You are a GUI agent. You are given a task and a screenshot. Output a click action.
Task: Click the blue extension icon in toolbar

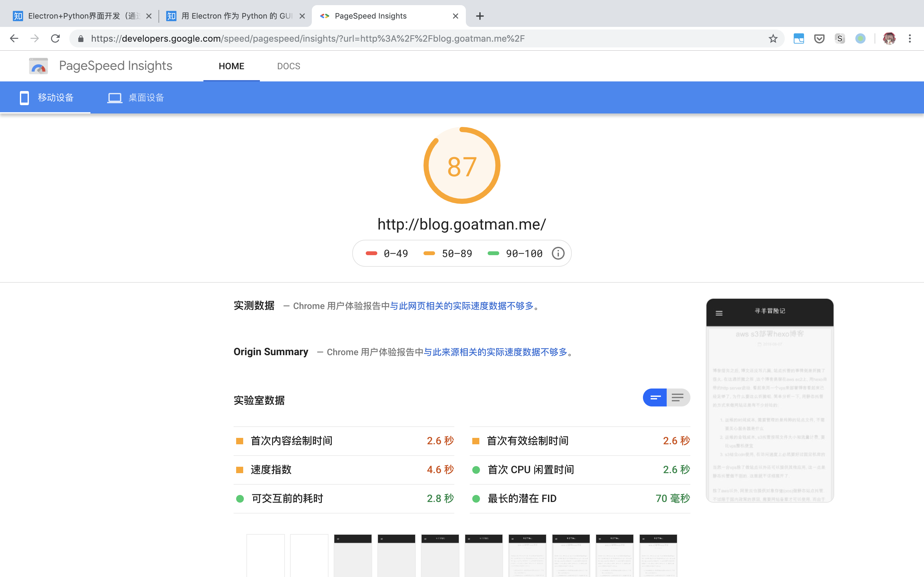pyautogui.click(x=799, y=38)
